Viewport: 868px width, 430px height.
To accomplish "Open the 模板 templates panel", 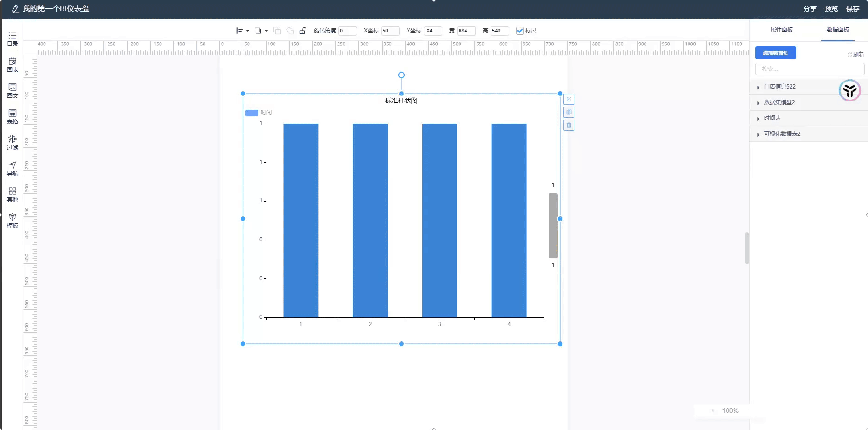I will pos(13,221).
